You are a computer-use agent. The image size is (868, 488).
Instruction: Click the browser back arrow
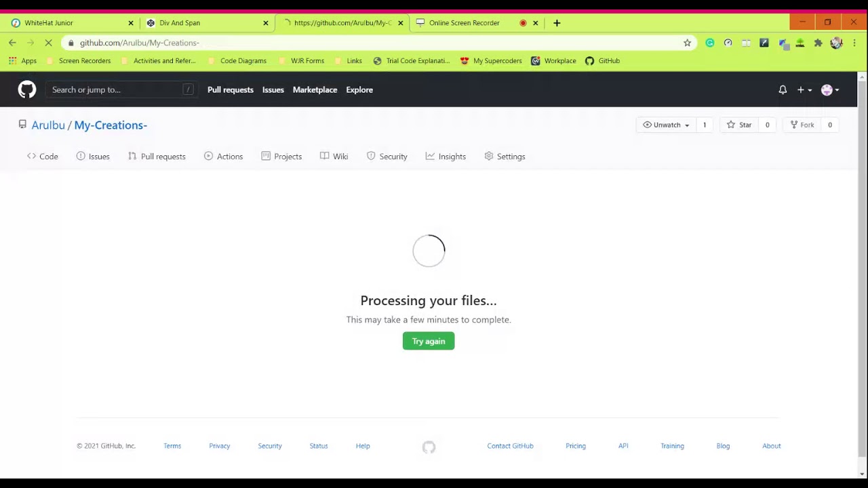[12, 43]
